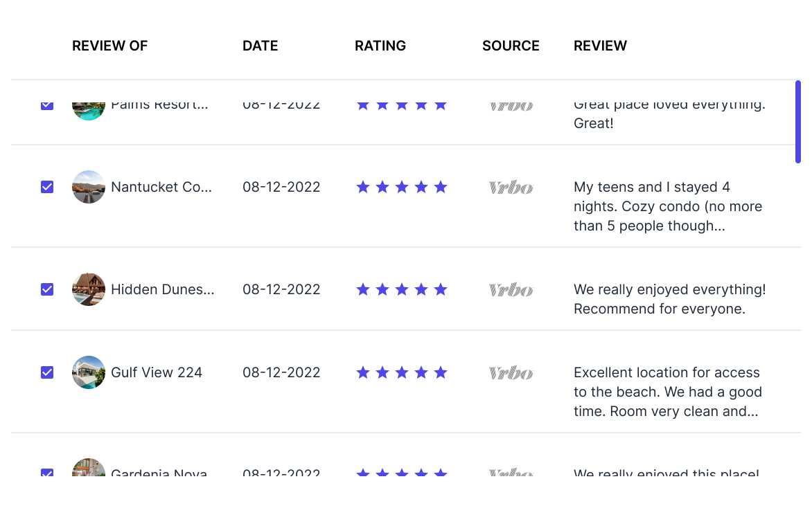The height and width of the screenshot is (515, 812).
Task: Click the fifth star in Gulf View 224 rating
Action: [441, 372]
